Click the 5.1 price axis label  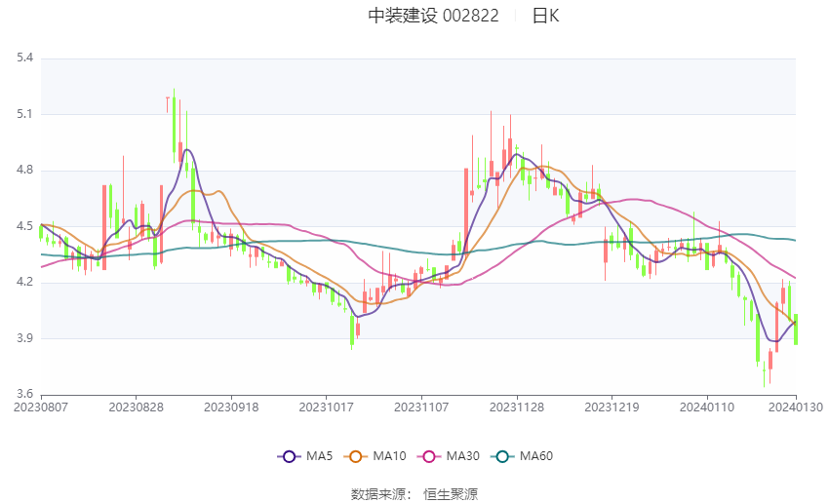tap(24, 114)
